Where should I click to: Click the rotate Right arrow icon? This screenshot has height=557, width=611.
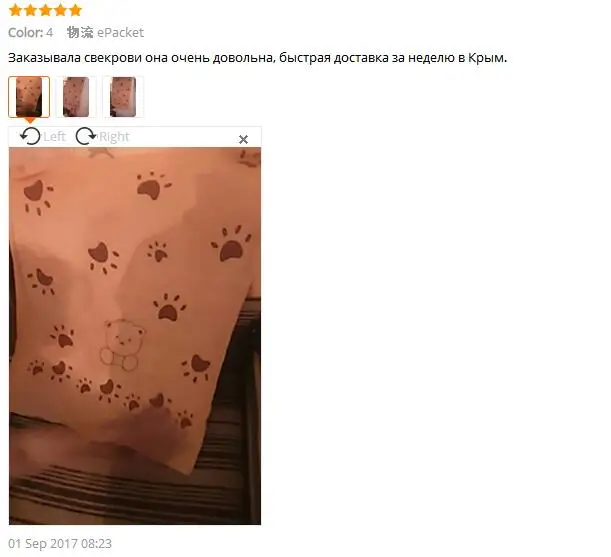(x=86, y=136)
